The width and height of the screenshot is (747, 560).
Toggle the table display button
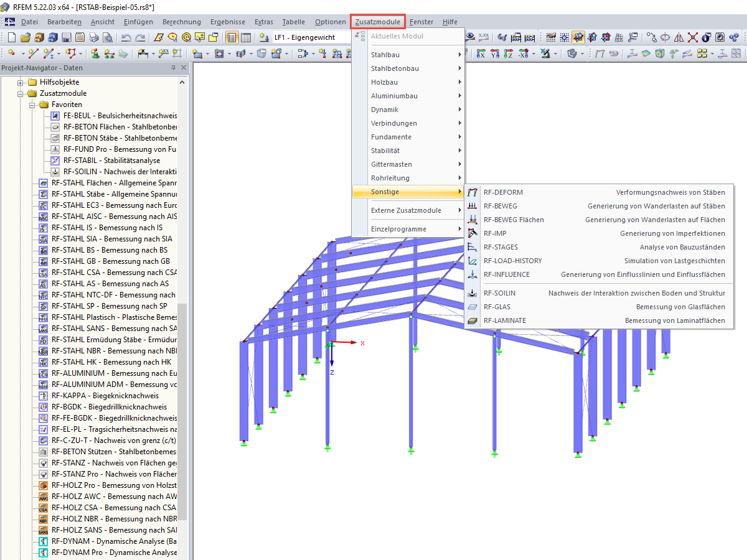pos(246,37)
